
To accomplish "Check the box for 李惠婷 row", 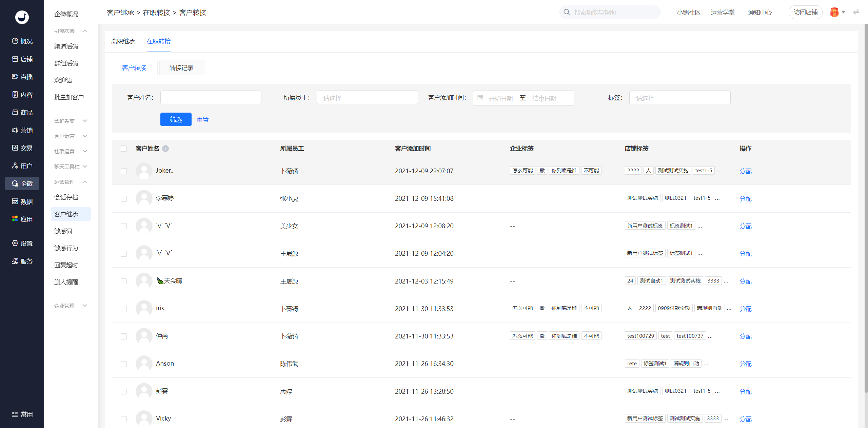I will tap(124, 199).
